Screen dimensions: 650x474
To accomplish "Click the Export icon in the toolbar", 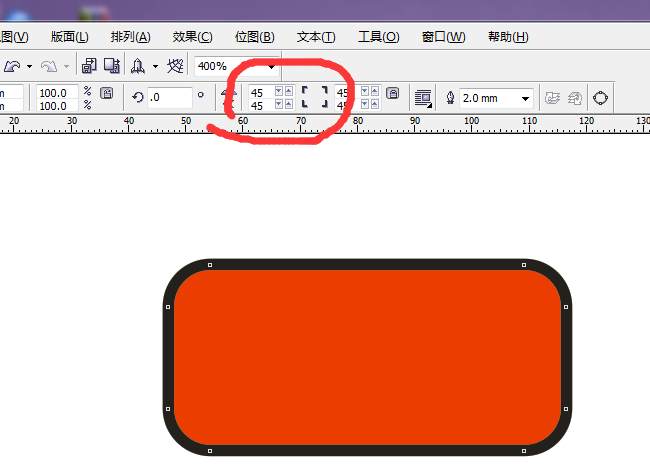I will tap(112, 66).
